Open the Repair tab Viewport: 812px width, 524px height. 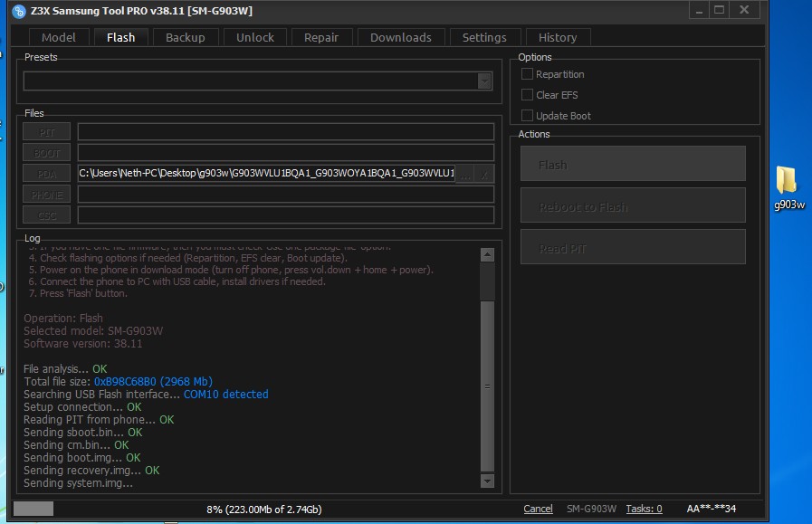(321, 37)
